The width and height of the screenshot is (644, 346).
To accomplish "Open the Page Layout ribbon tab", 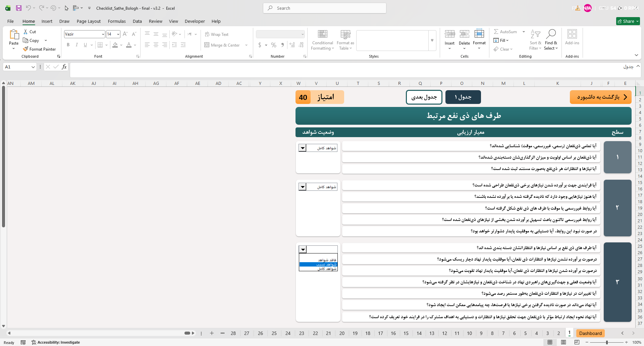I will [x=89, y=21].
